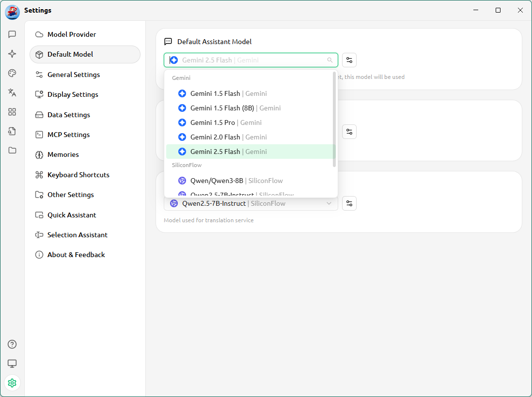Click the monitor theme icon in sidebar
Screen dimensions: 532x397
pos(12,364)
